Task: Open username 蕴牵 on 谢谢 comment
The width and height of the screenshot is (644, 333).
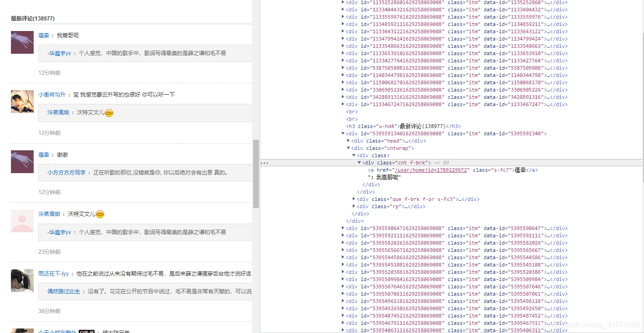Action: click(44, 155)
